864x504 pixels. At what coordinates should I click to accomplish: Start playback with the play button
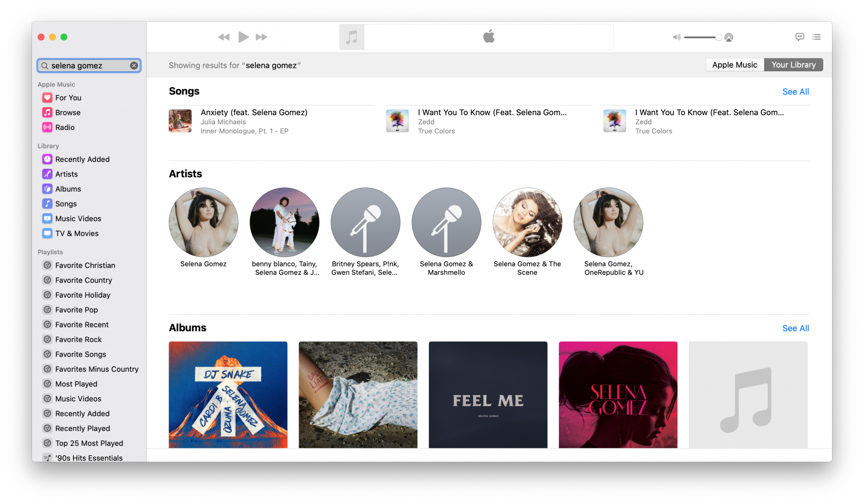point(243,37)
